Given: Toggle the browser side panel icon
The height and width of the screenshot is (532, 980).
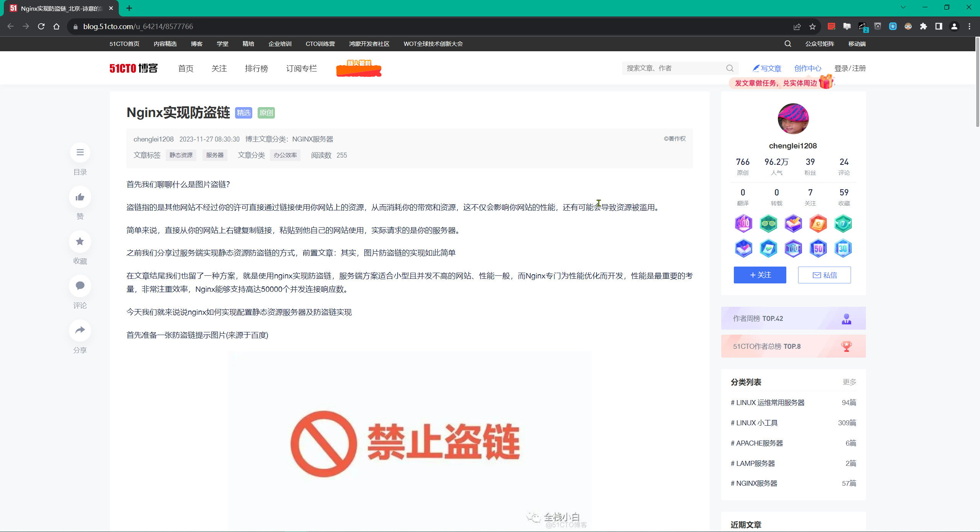Looking at the screenshot, I should (939, 26).
